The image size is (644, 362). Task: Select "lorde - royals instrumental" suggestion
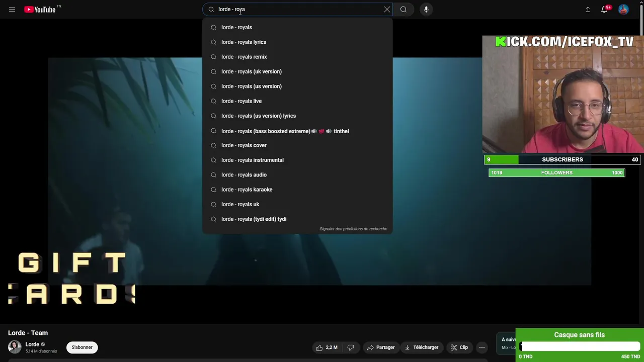click(x=297, y=160)
